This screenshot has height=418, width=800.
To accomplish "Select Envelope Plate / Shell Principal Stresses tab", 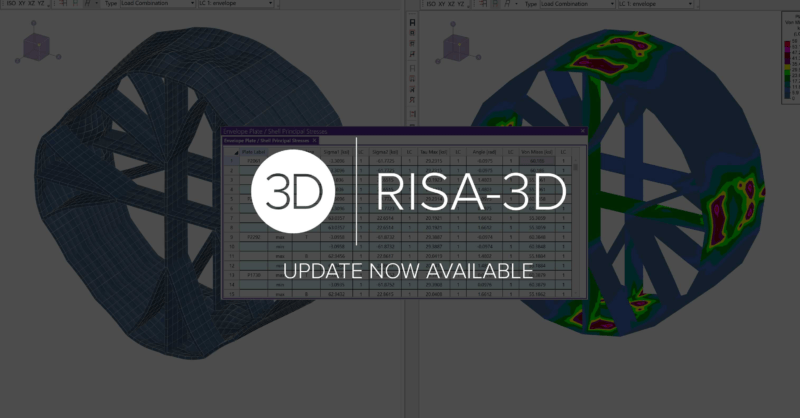I will point(266,141).
